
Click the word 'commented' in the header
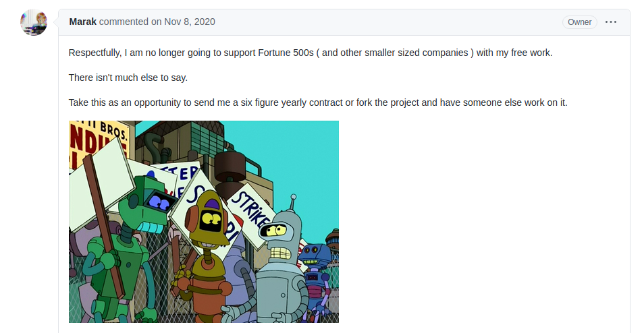pos(124,22)
